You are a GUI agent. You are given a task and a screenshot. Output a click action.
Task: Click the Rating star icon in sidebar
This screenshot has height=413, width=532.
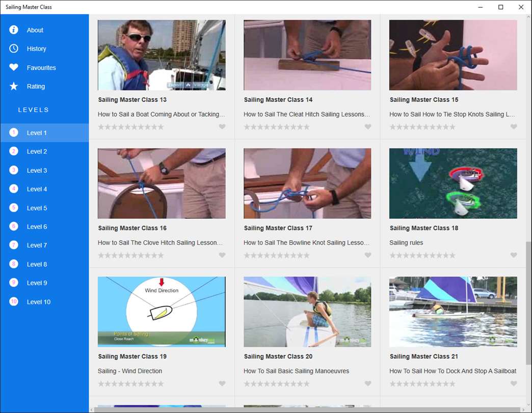[14, 86]
